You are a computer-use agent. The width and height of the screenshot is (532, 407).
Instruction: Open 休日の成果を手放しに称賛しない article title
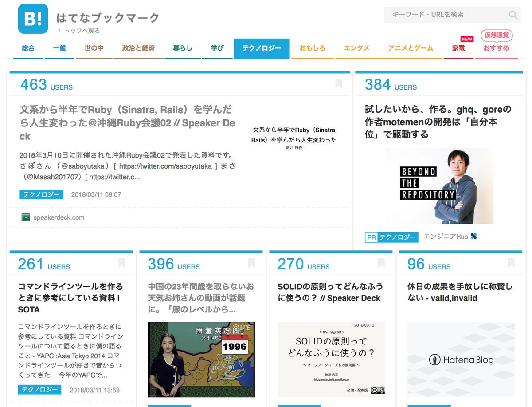[460, 292]
